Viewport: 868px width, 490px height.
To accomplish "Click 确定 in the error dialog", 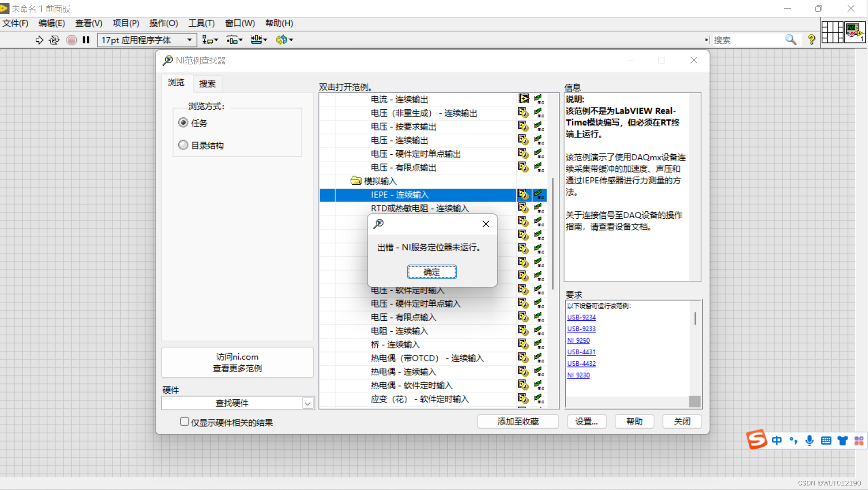I will coord(432,272).
